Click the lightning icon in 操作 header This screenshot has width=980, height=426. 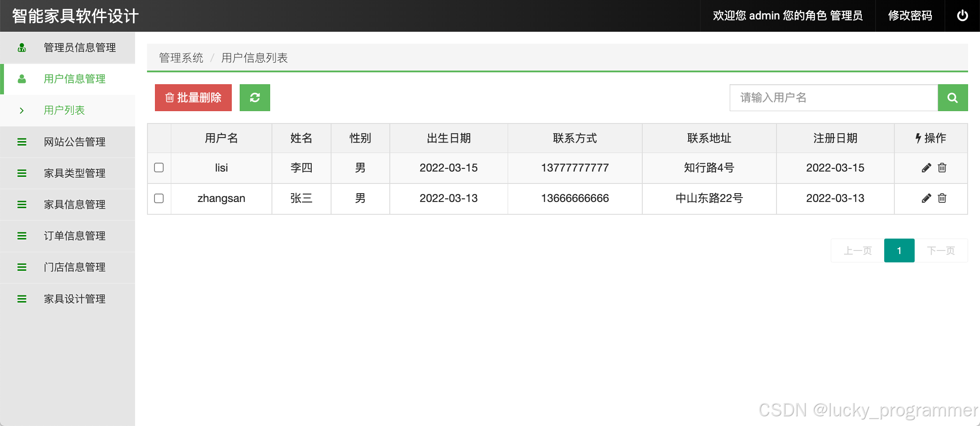[x=918, y=138]
